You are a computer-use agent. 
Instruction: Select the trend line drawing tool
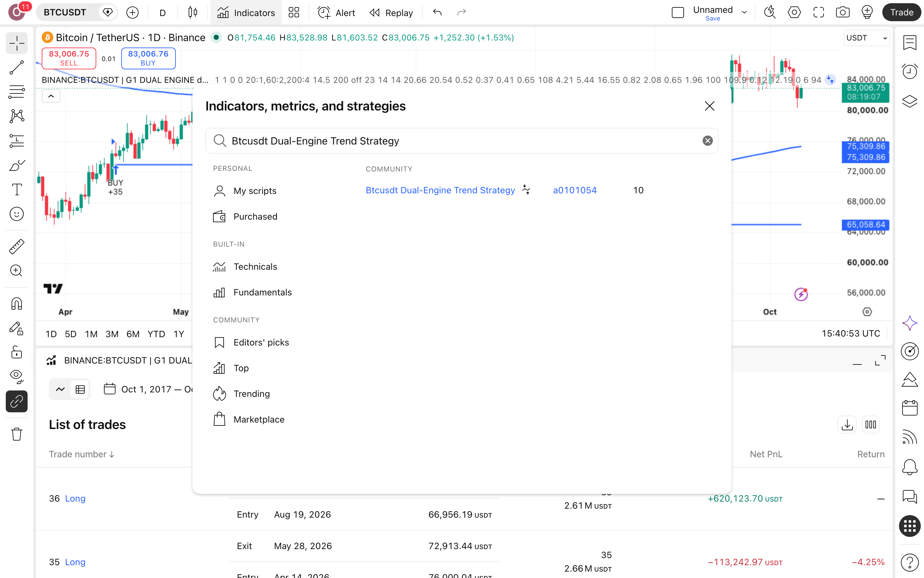point(16,67)
